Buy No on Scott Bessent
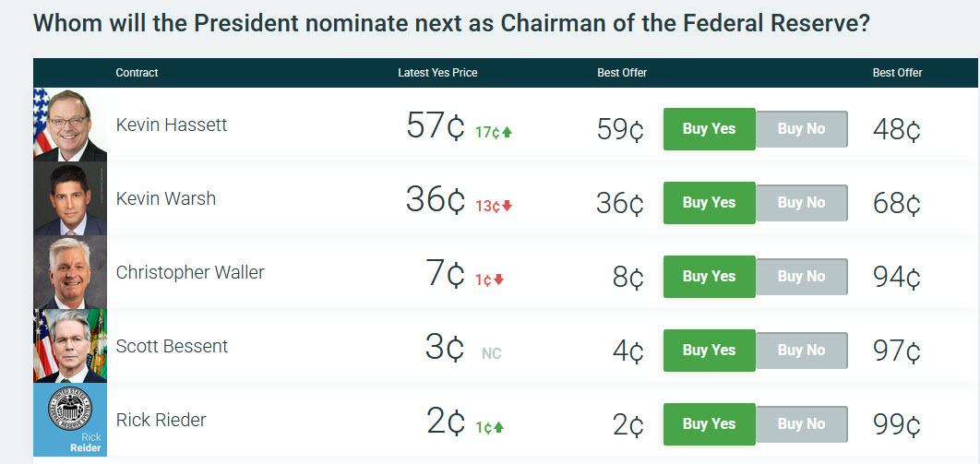This screenshot has height=464, width=980. (x=801, y=351)
